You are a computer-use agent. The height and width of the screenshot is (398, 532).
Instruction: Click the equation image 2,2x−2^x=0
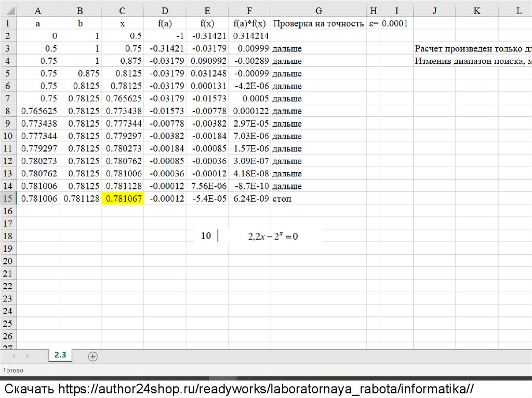tap(273, 236)
